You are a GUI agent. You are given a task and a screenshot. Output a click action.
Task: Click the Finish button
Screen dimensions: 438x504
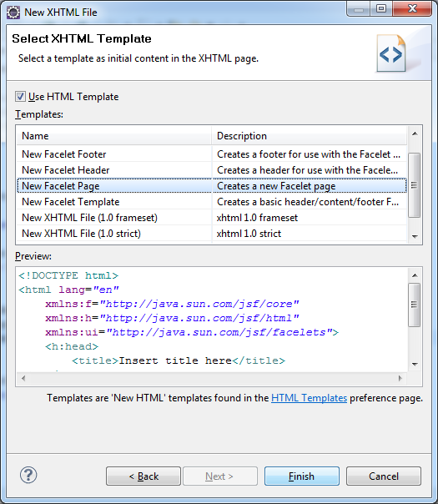(x=302, y=476)
